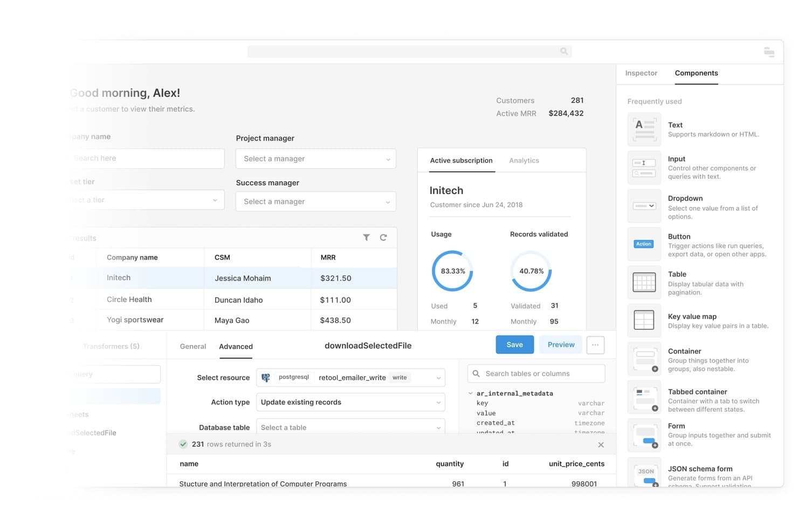Select the JSON schema form component icon
Image resolution: width=798 pixels, height=532 pixels.
coord(644,472)
